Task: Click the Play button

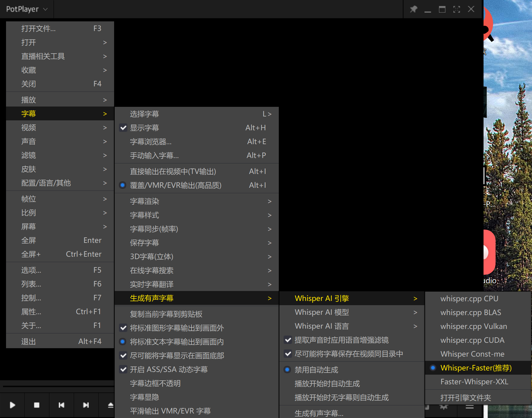Action: [12, 405]
